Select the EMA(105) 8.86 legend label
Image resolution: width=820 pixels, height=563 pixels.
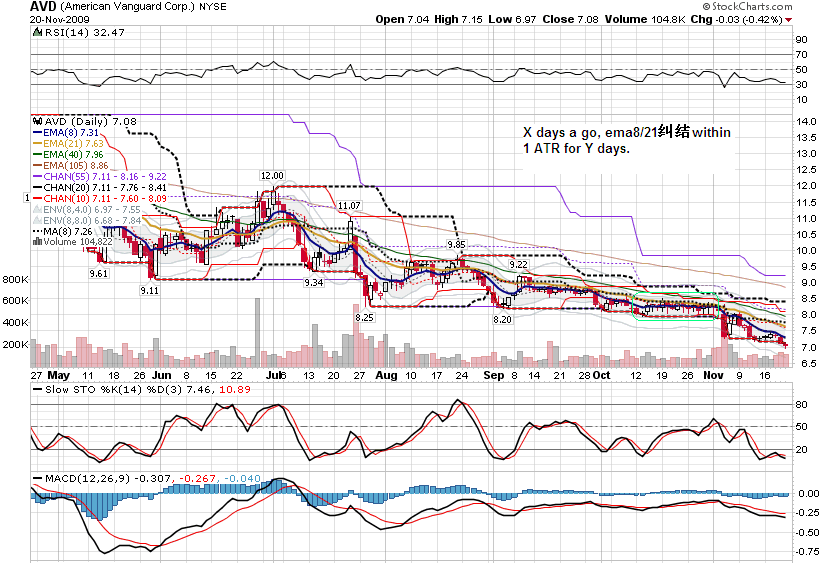(76, 166)
